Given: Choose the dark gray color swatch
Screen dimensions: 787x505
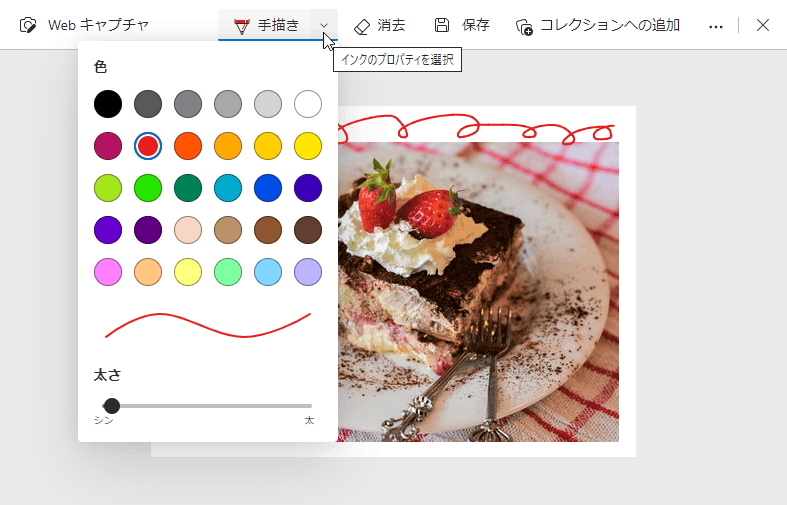Looking at the screenshot, I should pyautogui.click(x=148, y=104).
